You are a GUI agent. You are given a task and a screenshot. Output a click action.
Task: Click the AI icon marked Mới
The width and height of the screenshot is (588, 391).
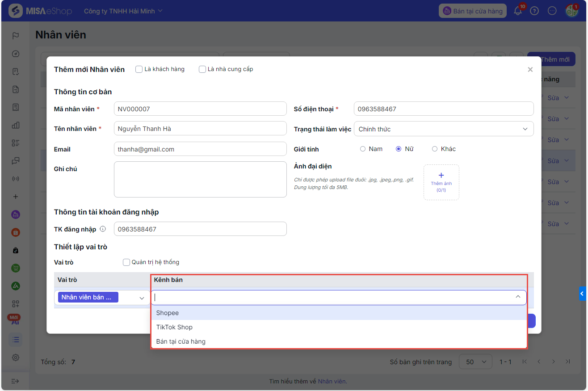[15, 320]
